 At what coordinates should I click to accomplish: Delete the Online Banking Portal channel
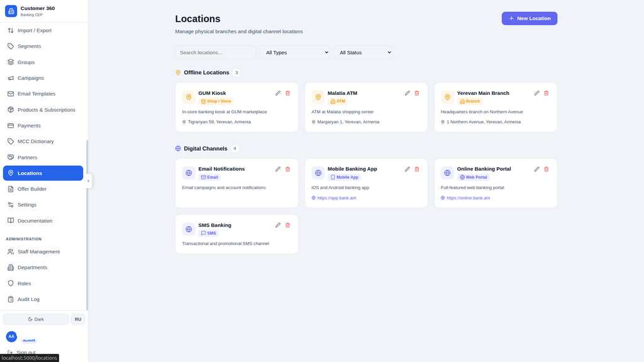[x=547, y=169]
